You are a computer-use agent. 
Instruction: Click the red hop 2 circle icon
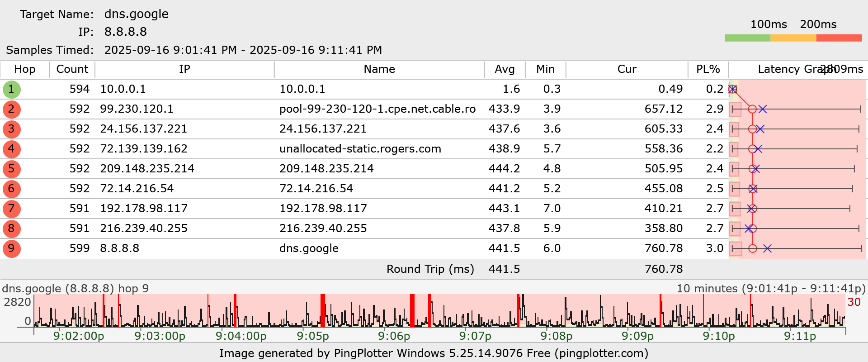tap(12, 109)
